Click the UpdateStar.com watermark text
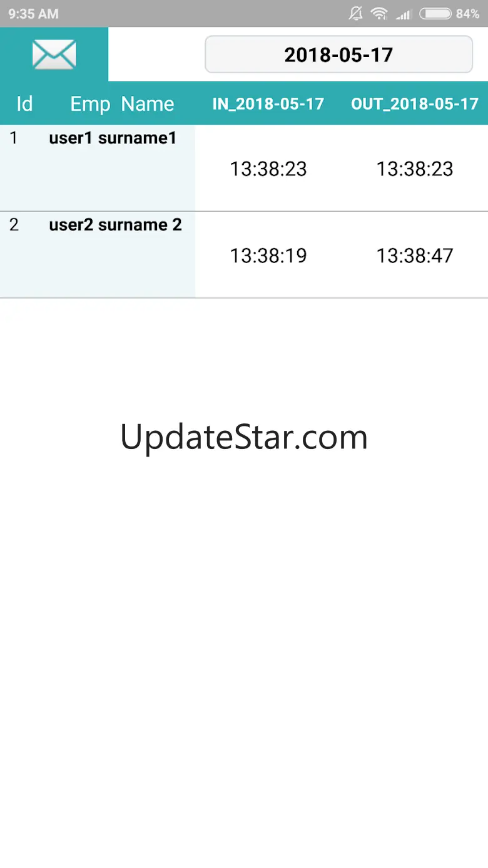 click(x=244, y=437)
